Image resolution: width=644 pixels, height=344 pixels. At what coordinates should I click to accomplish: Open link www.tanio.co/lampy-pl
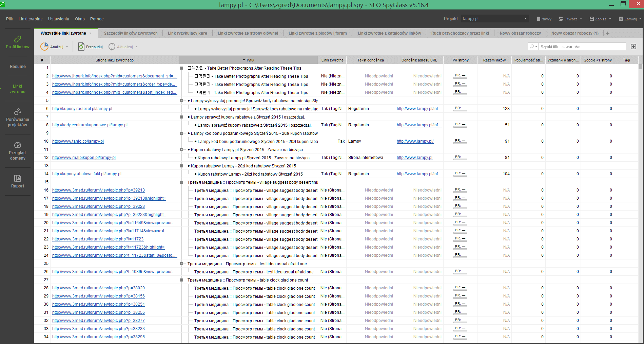pos(78,141)
